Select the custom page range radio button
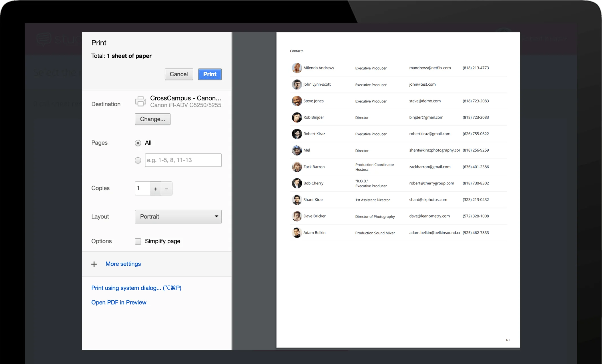Image resolution: width=602 pixels, height=364 pixels. tap(138, 160)
